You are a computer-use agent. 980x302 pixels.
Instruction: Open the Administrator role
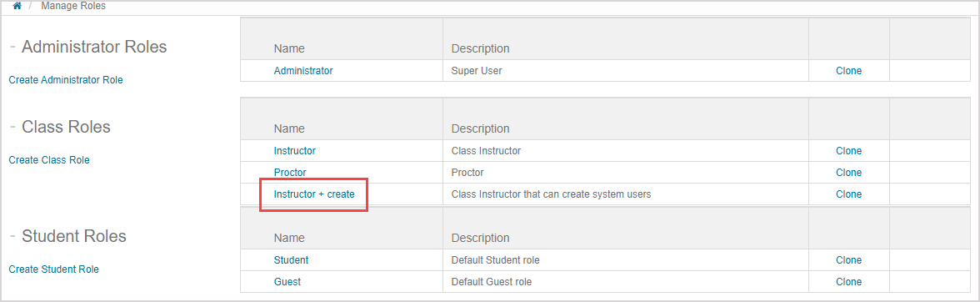pyautogui.click(x=303, y=71)
